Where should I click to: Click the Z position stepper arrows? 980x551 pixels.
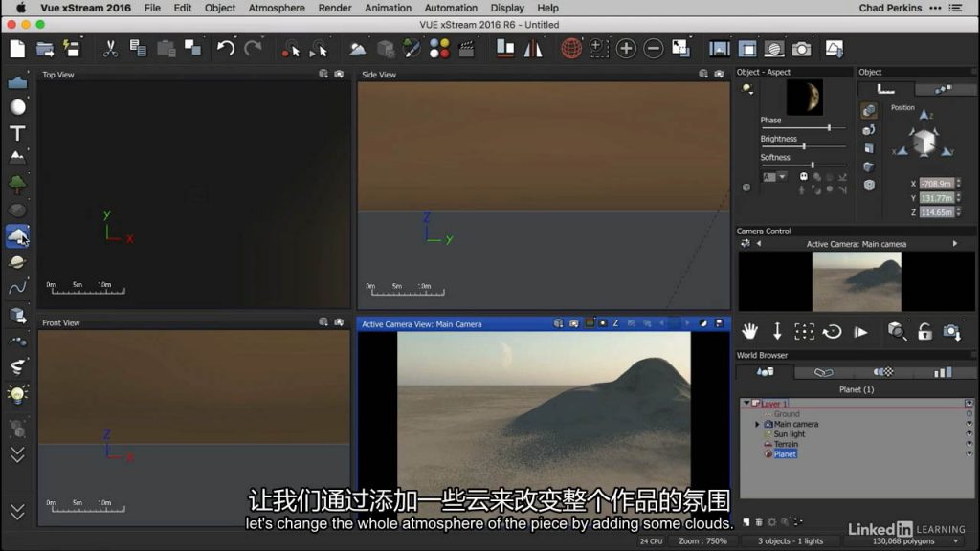coord(959,212)
